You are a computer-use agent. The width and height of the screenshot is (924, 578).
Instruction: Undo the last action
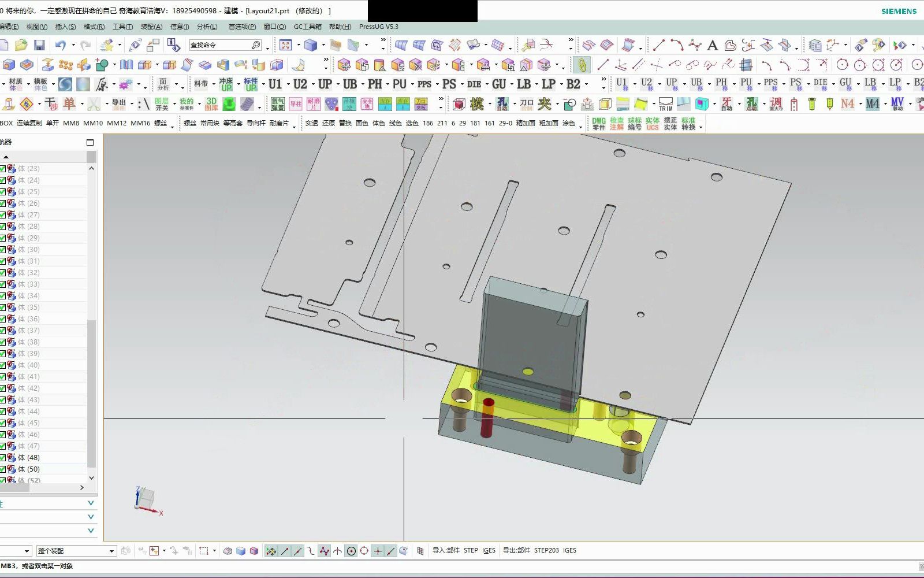pyautogui.click(x=61, y=45)
